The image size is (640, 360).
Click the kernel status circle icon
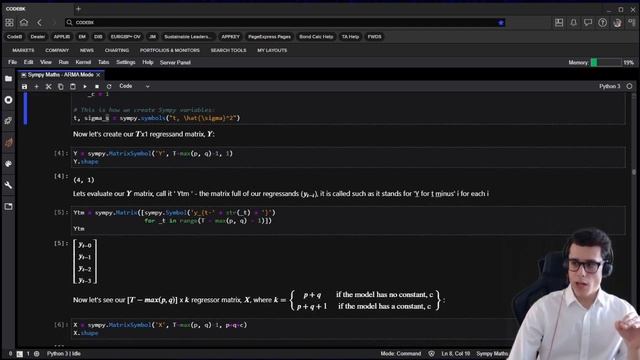click(x=629, y=86)
